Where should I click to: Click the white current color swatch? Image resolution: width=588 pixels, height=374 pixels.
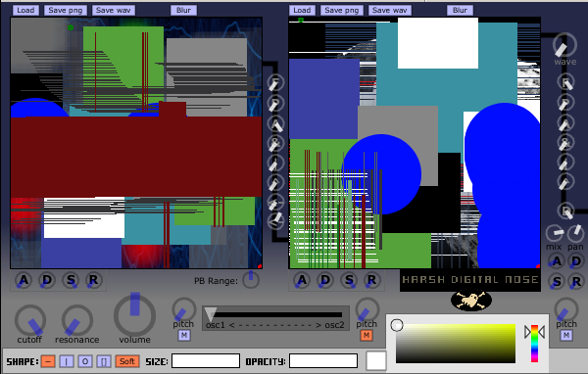(376, 360)
